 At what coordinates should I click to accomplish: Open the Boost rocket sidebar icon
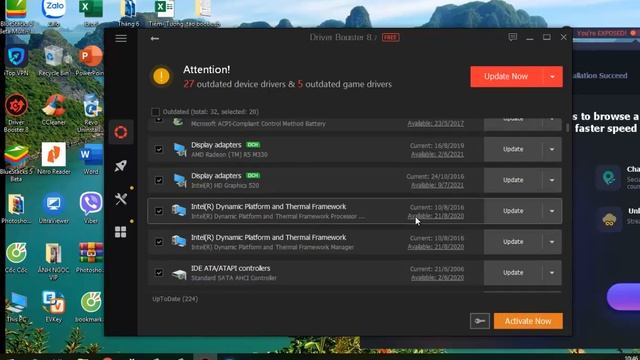(121, 166)
